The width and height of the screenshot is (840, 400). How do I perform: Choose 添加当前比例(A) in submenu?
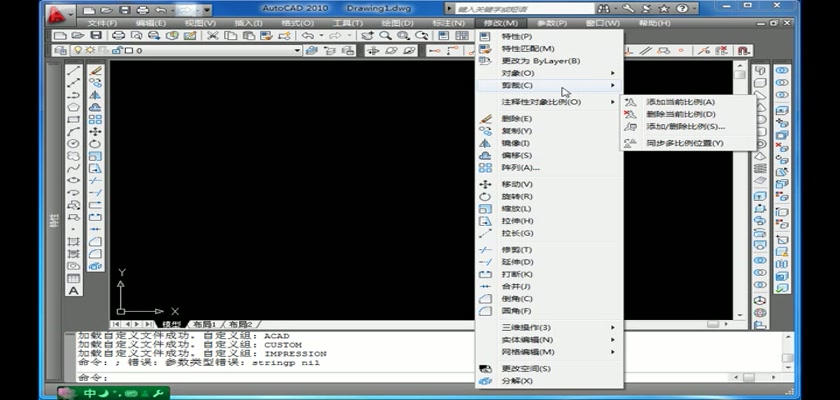(688, 102)
